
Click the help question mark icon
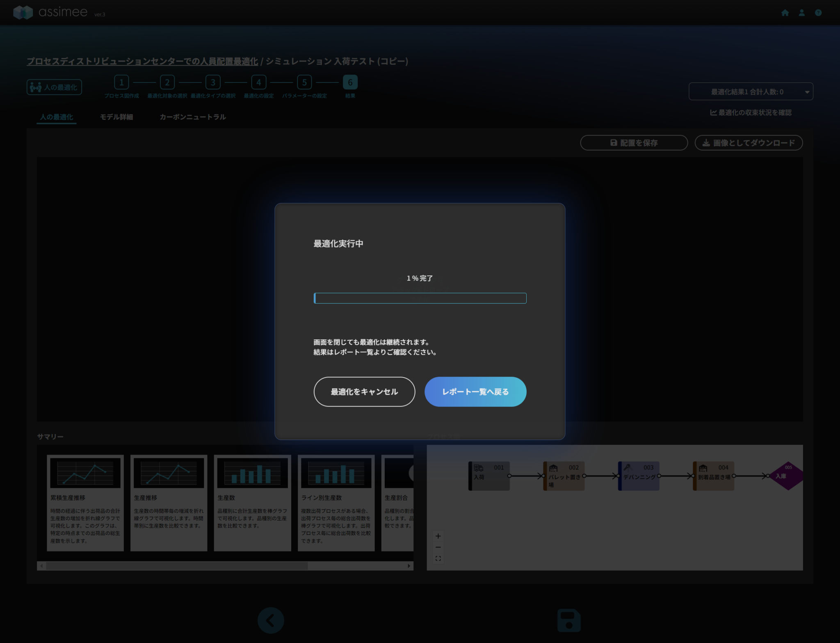coord(818,13)
